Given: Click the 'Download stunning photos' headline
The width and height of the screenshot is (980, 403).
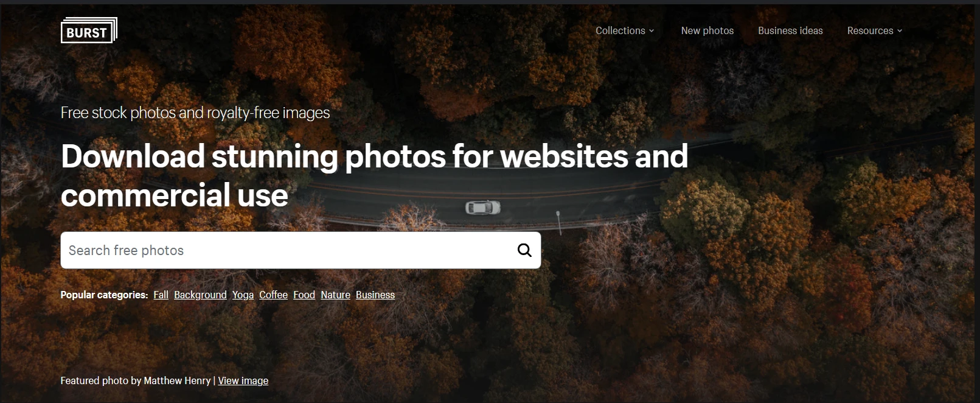Looking at the screenshot, I should tap(374, 175).
